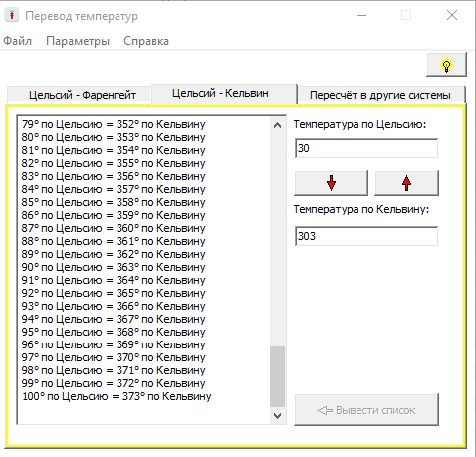Click the list scrollbar down arrow

(x=278, y=415)
